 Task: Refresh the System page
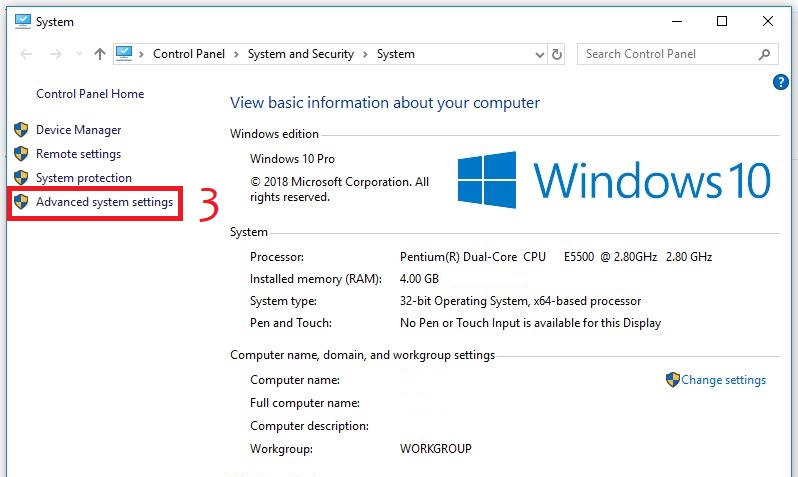tap(557, 54)
